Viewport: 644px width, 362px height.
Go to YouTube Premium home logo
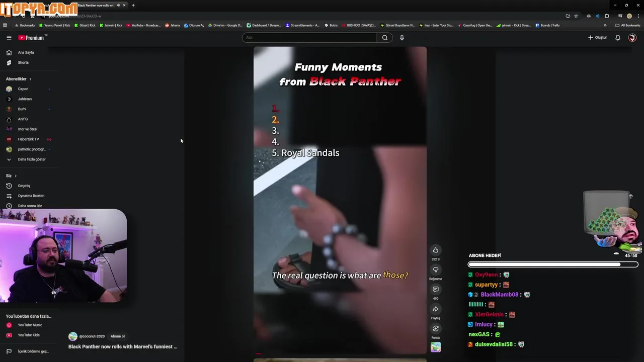[31, 38]
